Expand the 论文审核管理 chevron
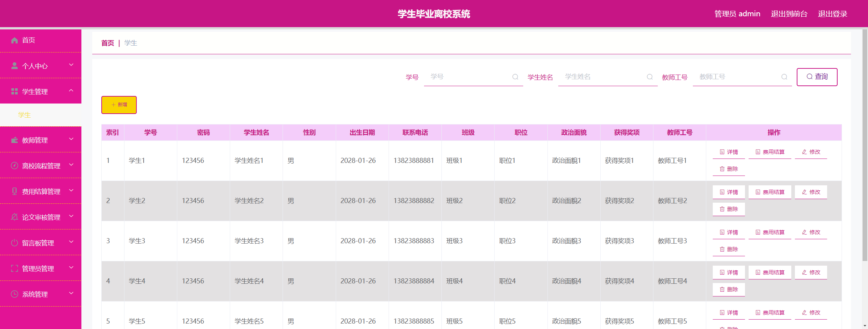868x329 pixels. [x=71, y=216]
